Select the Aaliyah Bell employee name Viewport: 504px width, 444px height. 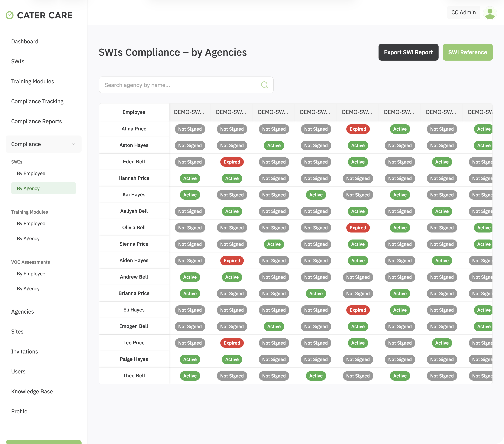(x=134, y=211)
